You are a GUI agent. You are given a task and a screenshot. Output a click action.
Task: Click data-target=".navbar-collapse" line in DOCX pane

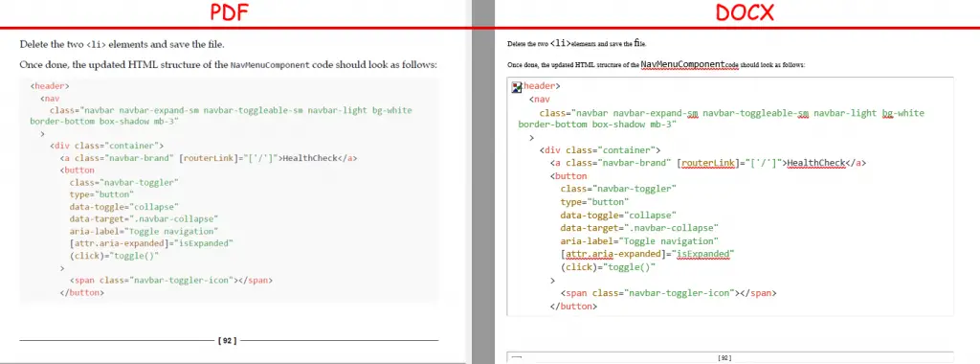click(x=639, y=228)
